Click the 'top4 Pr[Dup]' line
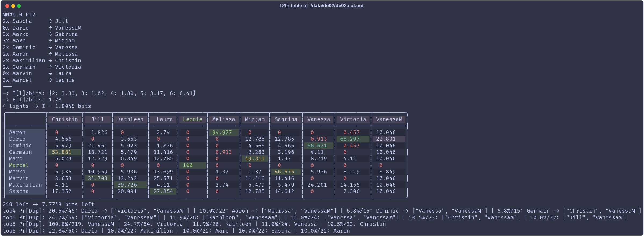This screenshot has width=644, height=236. point(322,211)
